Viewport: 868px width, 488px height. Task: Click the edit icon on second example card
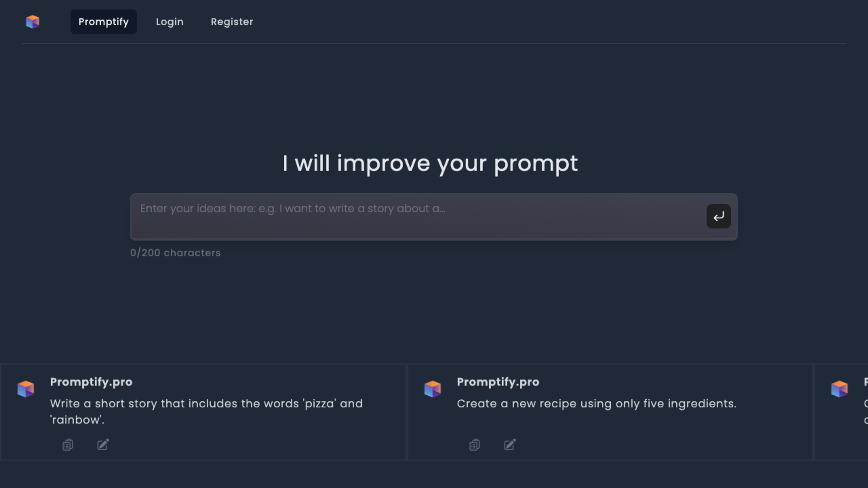(x=510, y=444)
